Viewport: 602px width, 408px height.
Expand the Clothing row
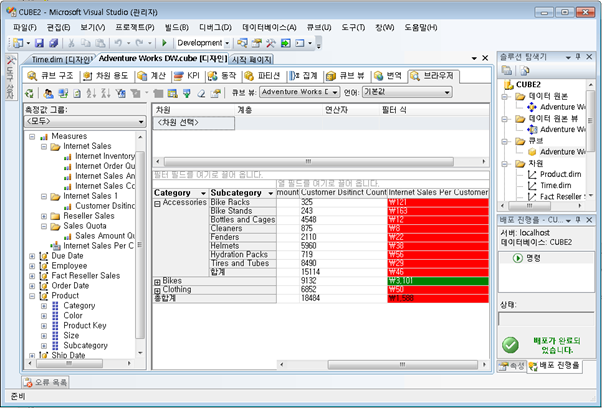tap(157, 291)
